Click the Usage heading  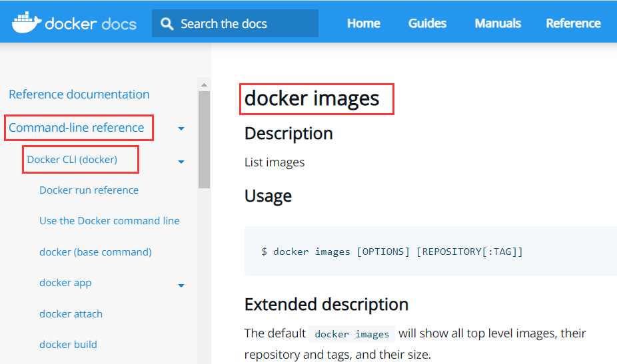click(x=268, y=196)
